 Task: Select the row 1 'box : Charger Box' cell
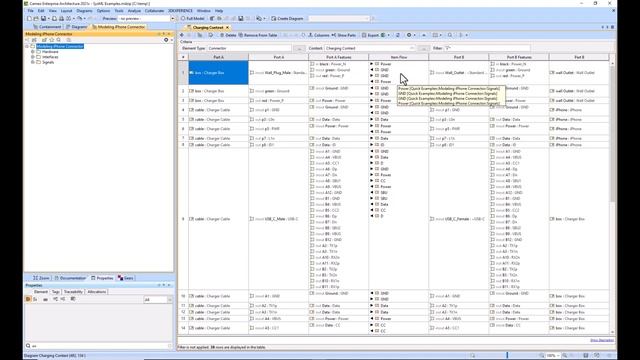click(218, 73)
